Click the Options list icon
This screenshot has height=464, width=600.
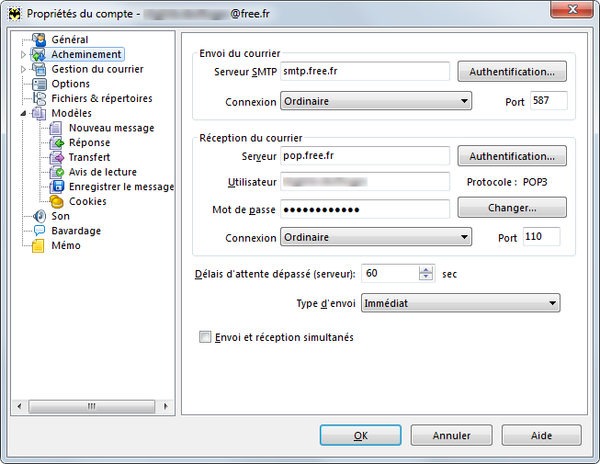point(39,84)
